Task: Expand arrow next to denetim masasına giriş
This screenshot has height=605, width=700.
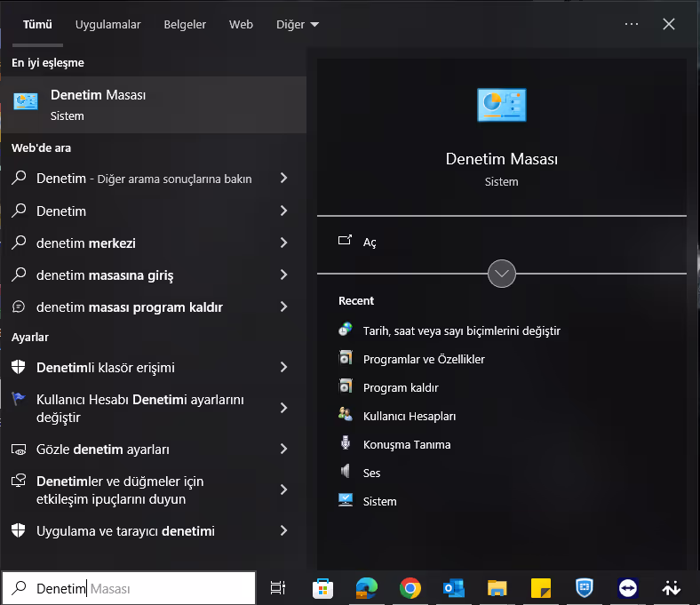Action: pos(283,275)
